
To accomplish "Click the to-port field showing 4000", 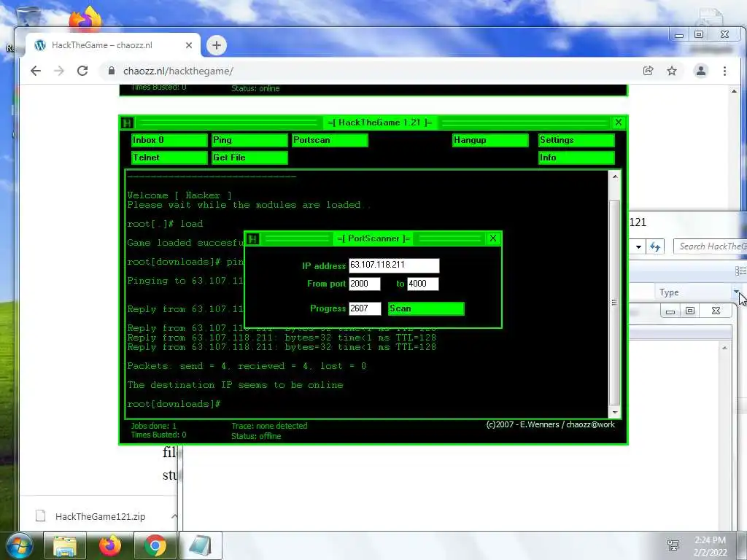I will point(422,284).
